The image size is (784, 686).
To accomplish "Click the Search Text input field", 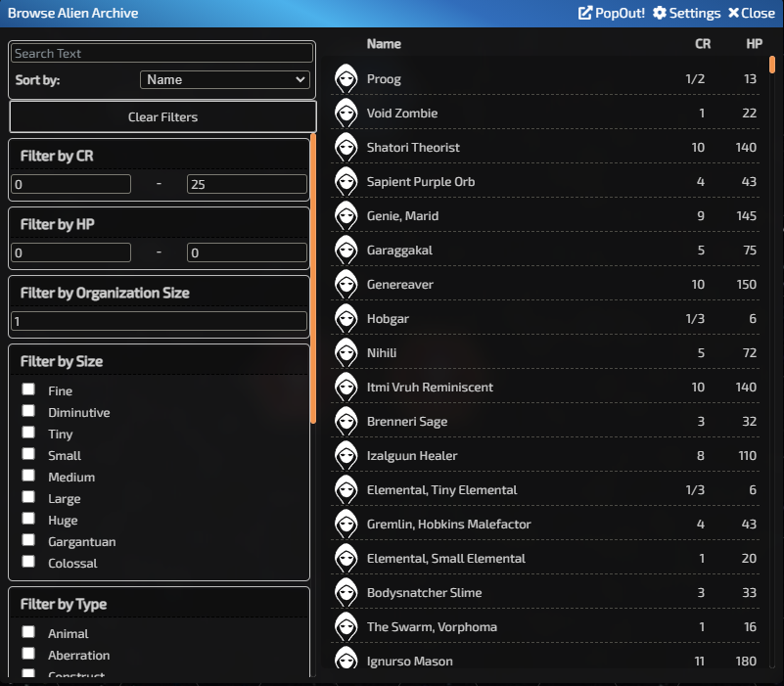I will click(161, 52).
